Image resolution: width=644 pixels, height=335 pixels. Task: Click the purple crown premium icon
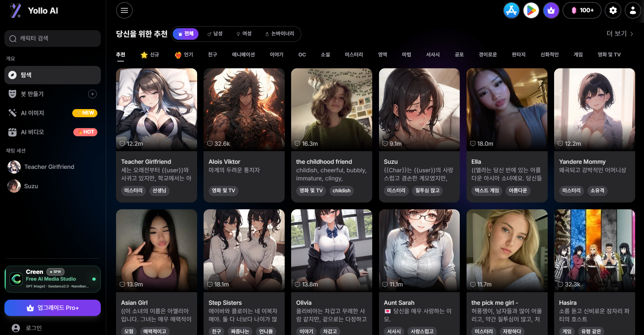click(x=551, y=11)
